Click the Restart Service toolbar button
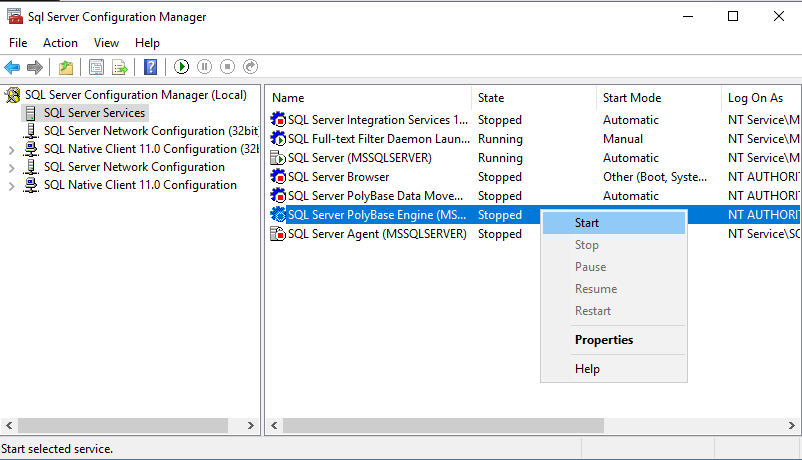Viewport: 802px width, 460px height. (x=250, y=67)
